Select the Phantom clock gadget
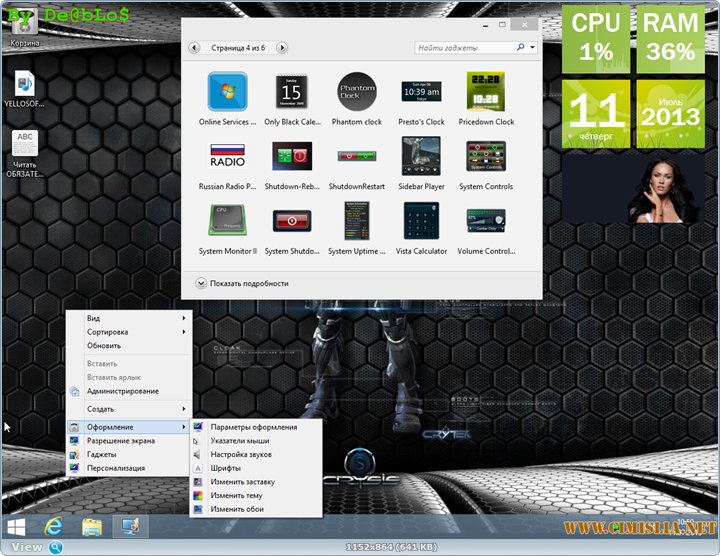The width and height of the screenshot is (720, 556). click(x=357, y=92)
